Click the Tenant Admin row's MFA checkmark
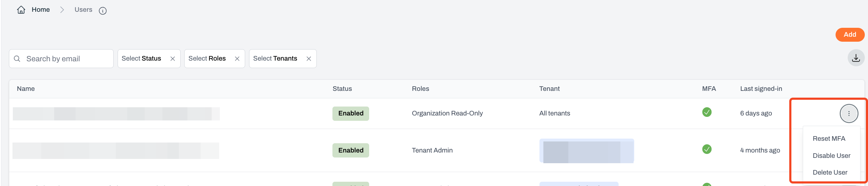Screen dimensions: 868x186 [x=707, y=149]
